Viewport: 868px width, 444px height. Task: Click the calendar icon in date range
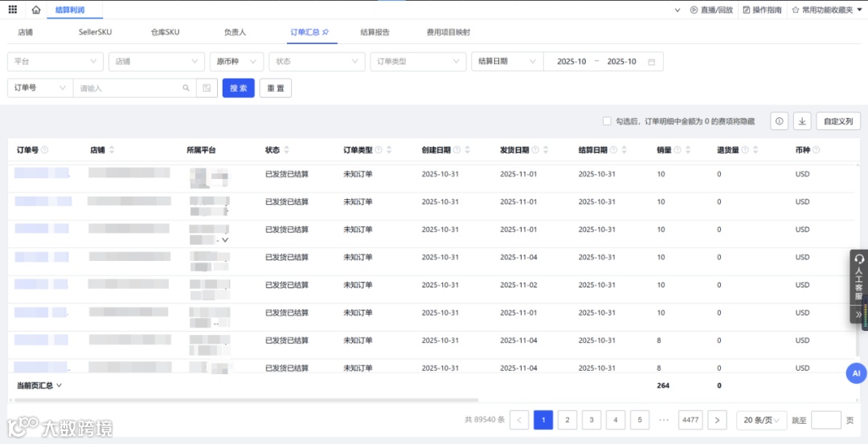(652, 62)
